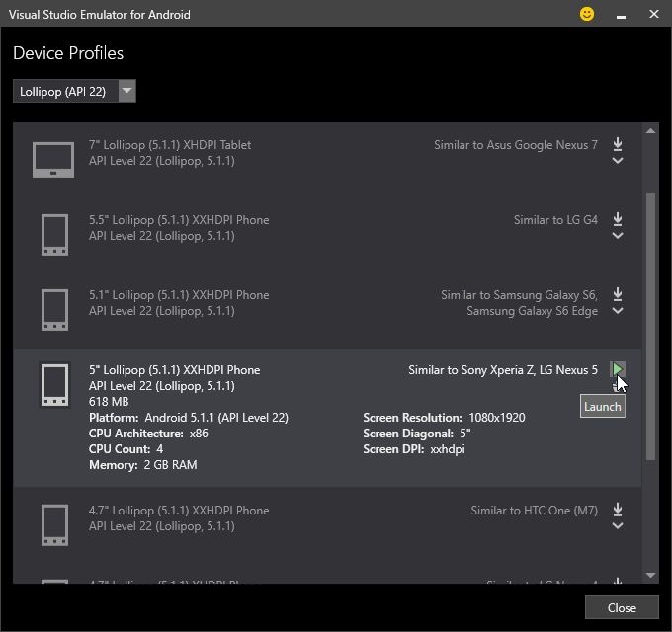Click the 5.5" phone device icon
This screenshot has width=672, height=632.
pos(54,234)
